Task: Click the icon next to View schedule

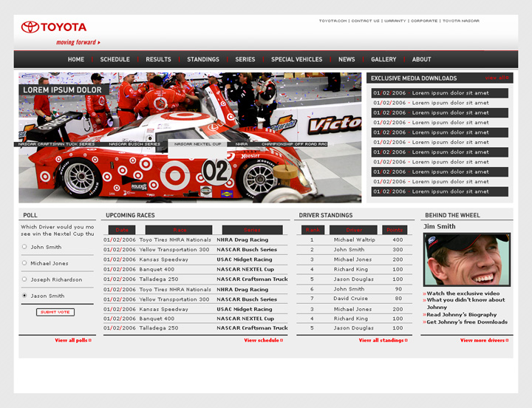Action: pyautogui.click(x=282, y=341)
